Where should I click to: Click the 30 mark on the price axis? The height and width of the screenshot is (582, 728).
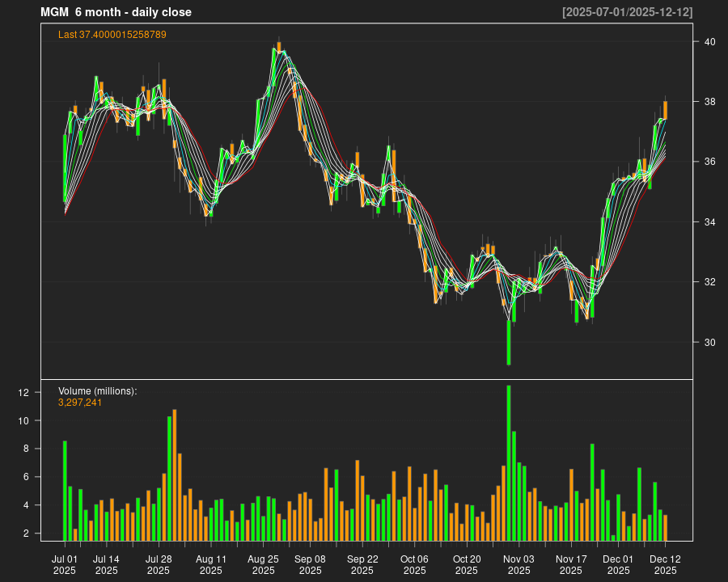pos(709,340)
